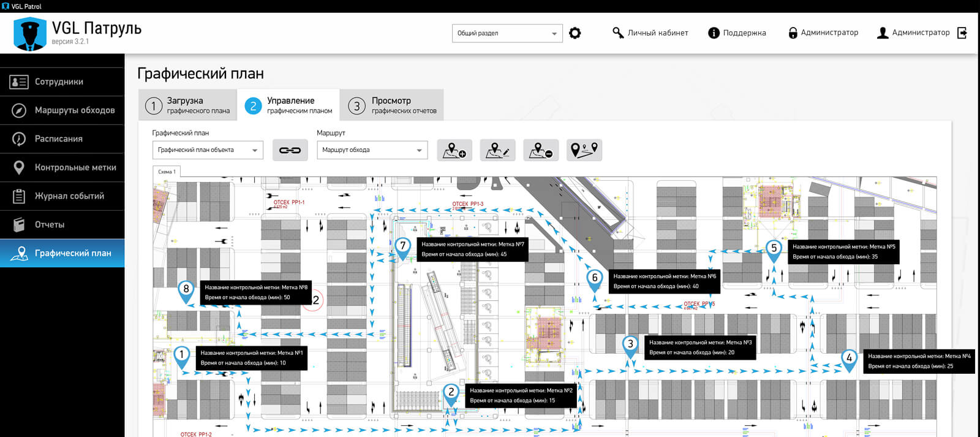Click checkpoint marker 1 on map
This screenshot has width=980, height=437.
(x=181, y=357)
